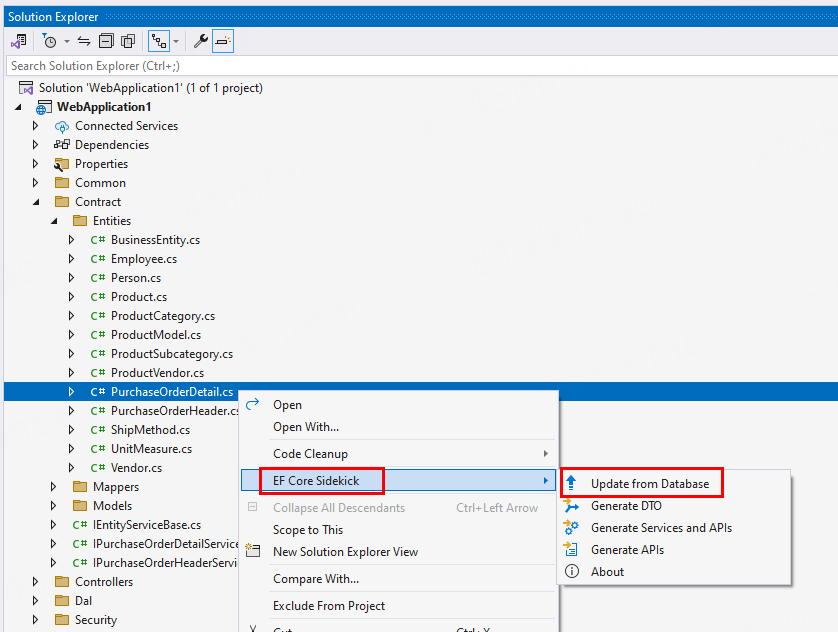838x632 pixels.
Task: Click Sync with Active Document icon
Action: click(x=84, y=41)
